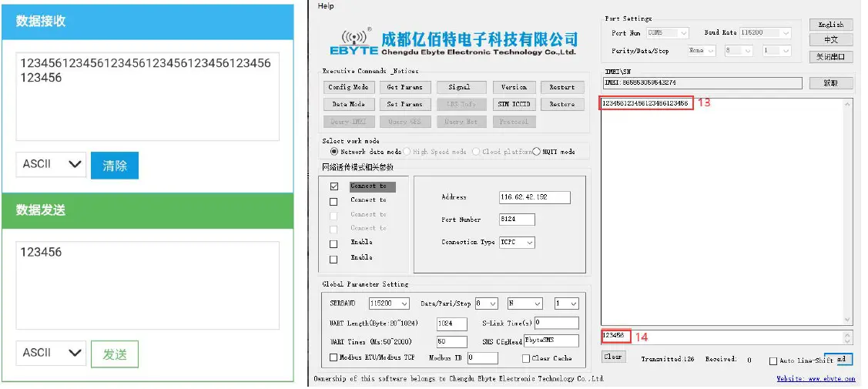The height and width of the screenshot is (389, 868).
Task: Check the first Enable checkbox
Action: pos(333,244)
